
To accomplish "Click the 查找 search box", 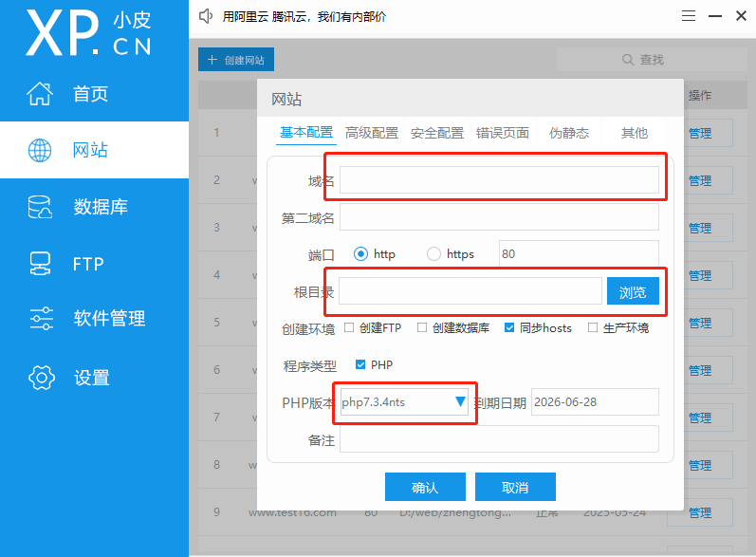I will pos(652,60).
